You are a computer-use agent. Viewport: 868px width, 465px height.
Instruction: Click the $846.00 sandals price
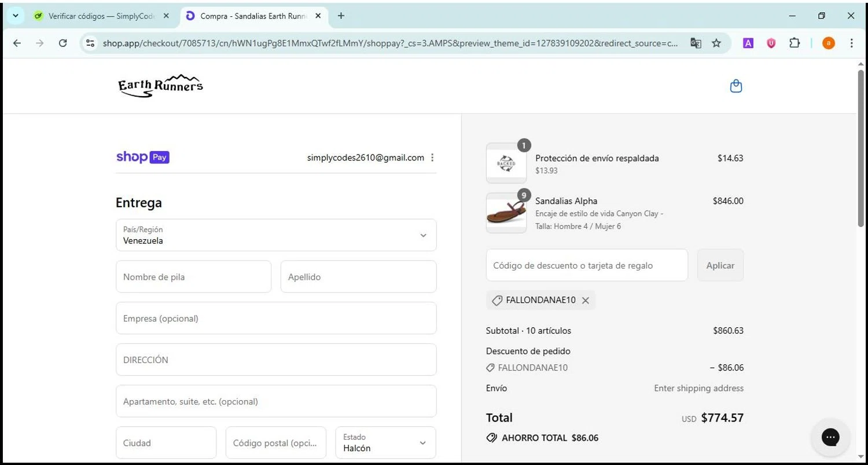tap(728, 201)
